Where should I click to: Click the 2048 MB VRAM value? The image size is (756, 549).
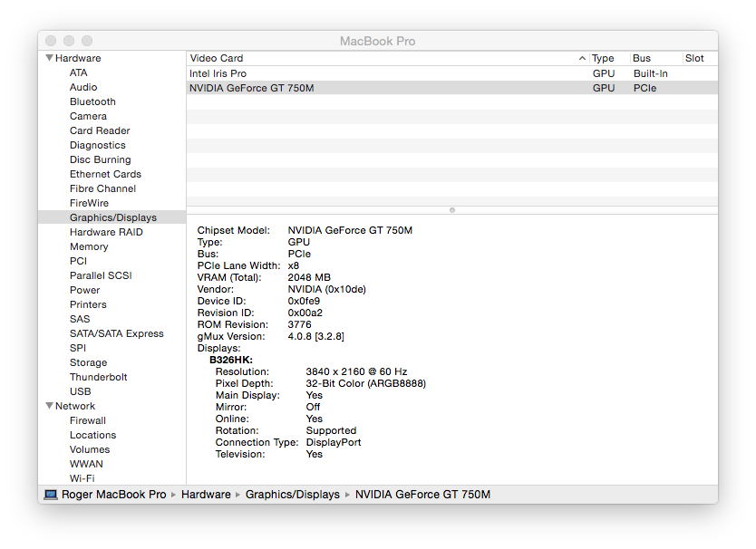pyautogui.click(x=309, y=277)
